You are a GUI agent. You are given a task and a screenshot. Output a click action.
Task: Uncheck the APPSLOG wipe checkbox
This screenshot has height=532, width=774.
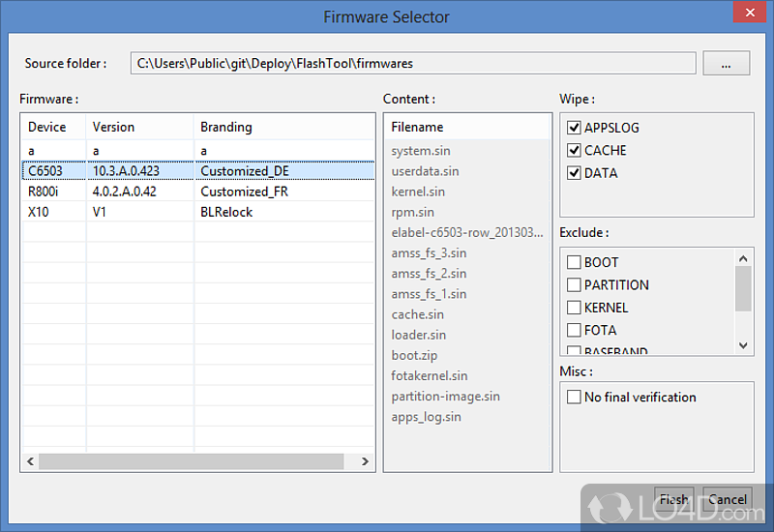click(574, 128)
